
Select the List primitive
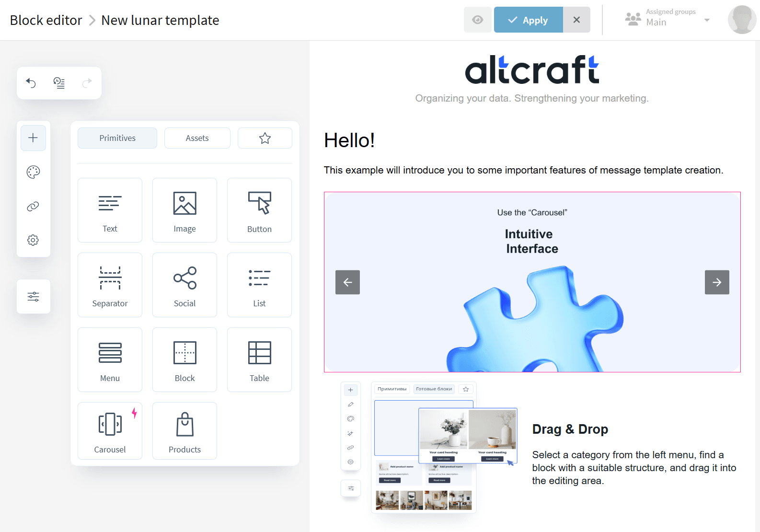coord(259,285)
